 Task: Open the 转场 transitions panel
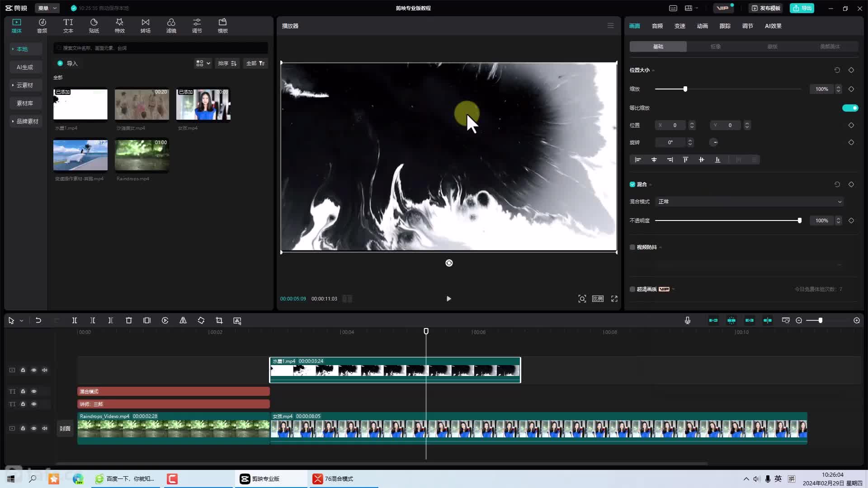tap(145, 26)
